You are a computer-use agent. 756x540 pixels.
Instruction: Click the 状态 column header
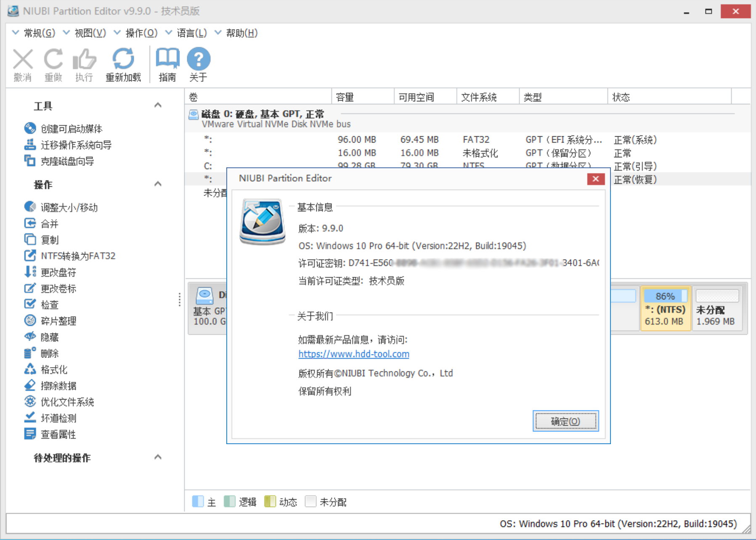click(670, 97)
